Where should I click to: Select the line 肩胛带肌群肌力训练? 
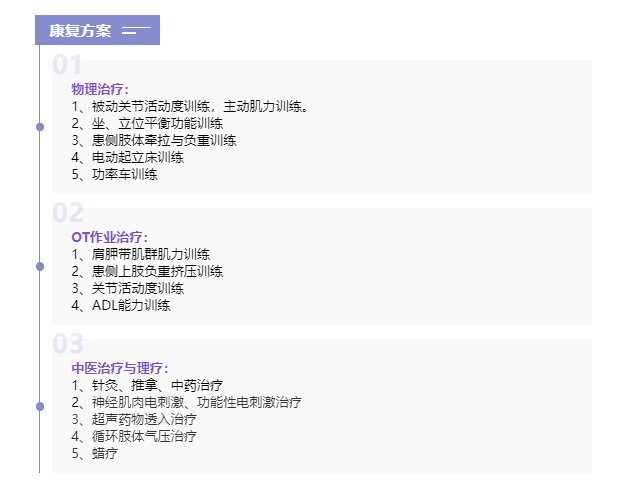tap(141, 254)
